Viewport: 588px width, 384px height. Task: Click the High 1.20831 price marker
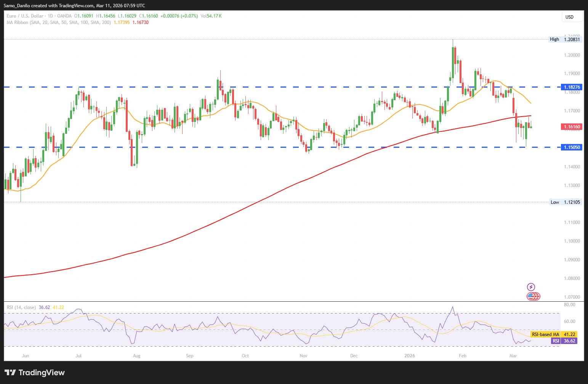[x=565, y=39]
